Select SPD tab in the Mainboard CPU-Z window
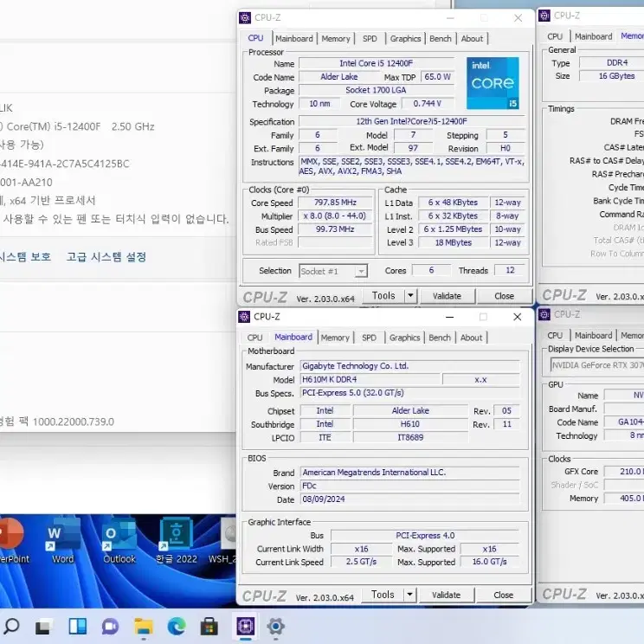Viewport: 644px width, 644px height. (x=369, y=338)
